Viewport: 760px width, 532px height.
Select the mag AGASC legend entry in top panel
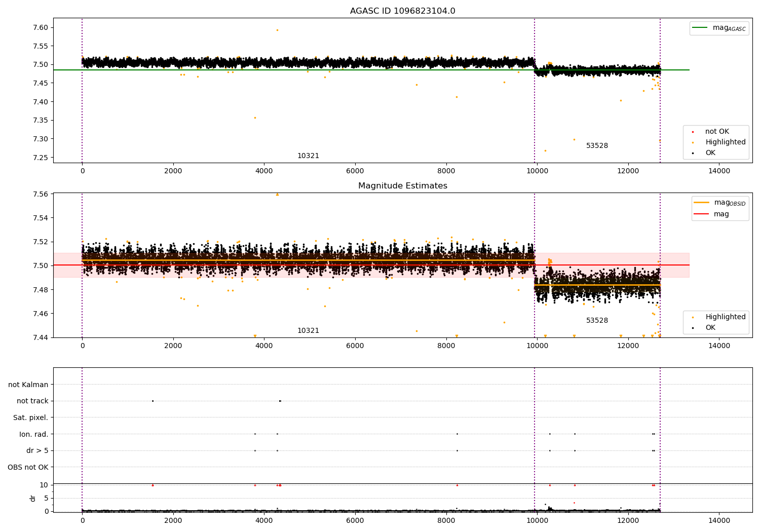(719, 28)
